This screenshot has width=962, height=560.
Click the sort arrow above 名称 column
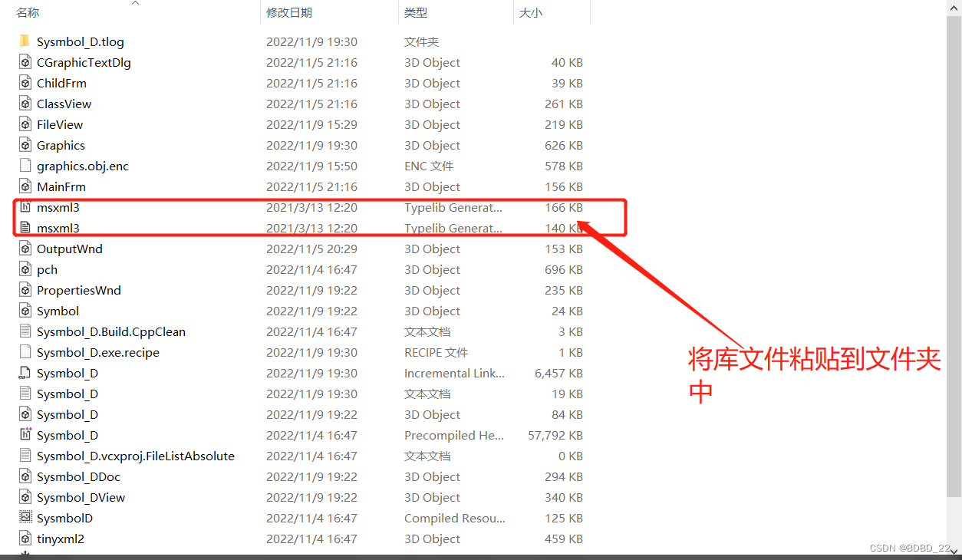[x=136, y=4]
